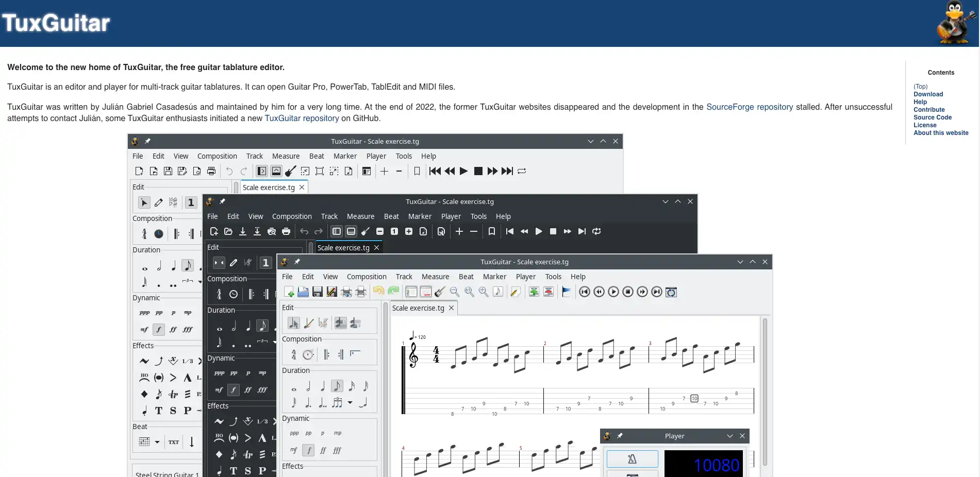Screen dimensions: 980x477
Task: Toggle voice 1 button in back window Edit
Action: 191,202
